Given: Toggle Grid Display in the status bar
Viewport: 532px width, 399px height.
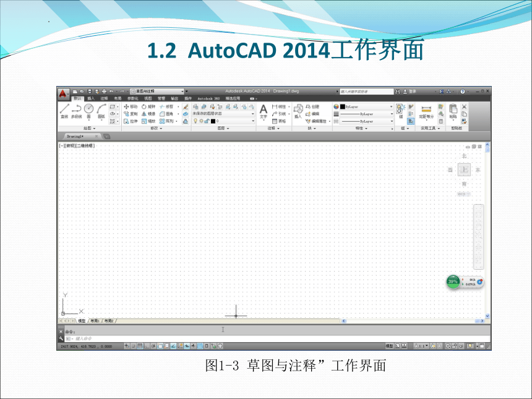Looking at the screenshot, I should coord(140,346).
